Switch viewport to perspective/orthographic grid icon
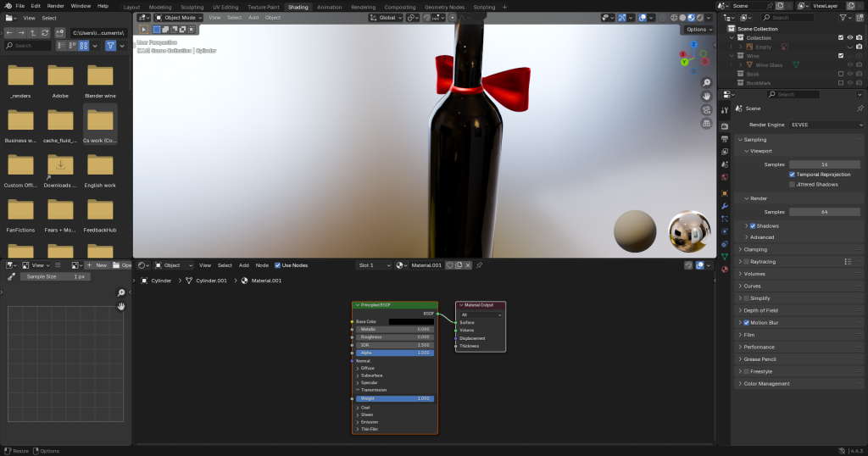868x456 pixels. pyautogui.click(x=706, y=124)
